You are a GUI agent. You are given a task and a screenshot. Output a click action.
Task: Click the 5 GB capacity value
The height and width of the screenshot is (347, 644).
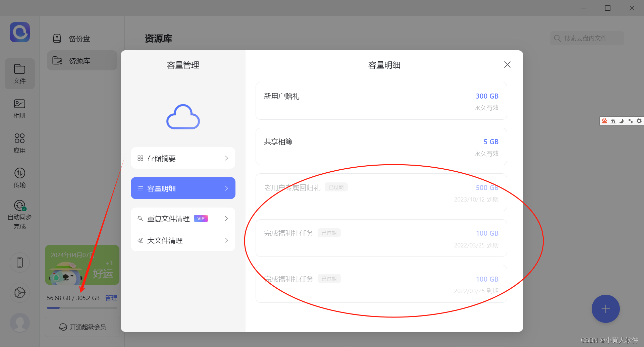491,142
